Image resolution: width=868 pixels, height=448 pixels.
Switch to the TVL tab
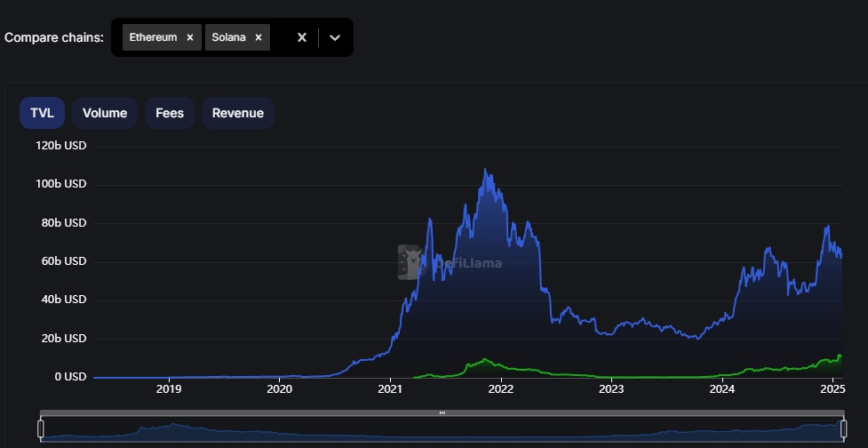(42, 113)
